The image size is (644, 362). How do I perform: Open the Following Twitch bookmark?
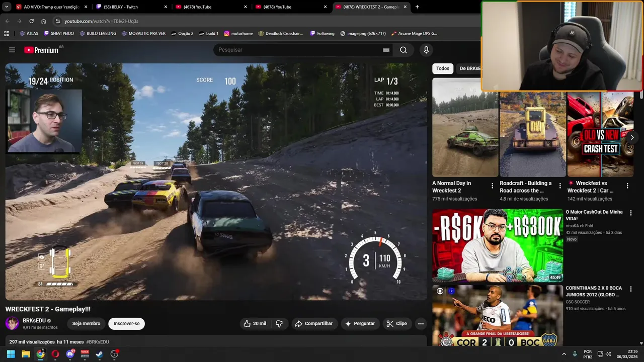click(322, 34)
